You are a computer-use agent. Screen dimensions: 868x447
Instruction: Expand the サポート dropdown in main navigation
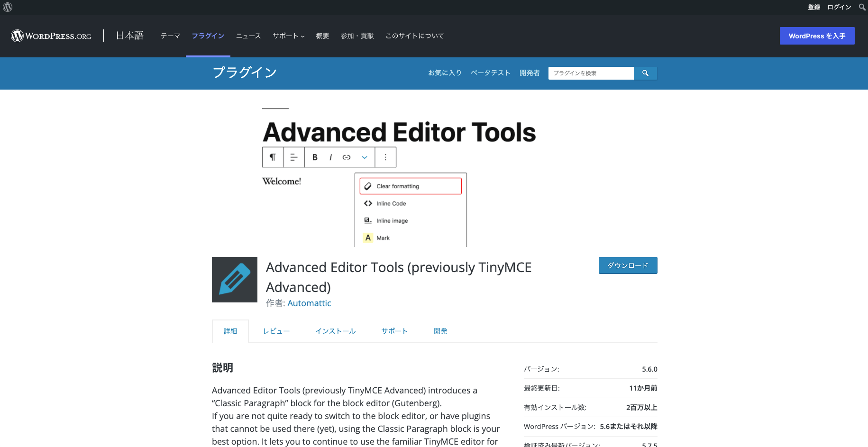click(288, 36)
